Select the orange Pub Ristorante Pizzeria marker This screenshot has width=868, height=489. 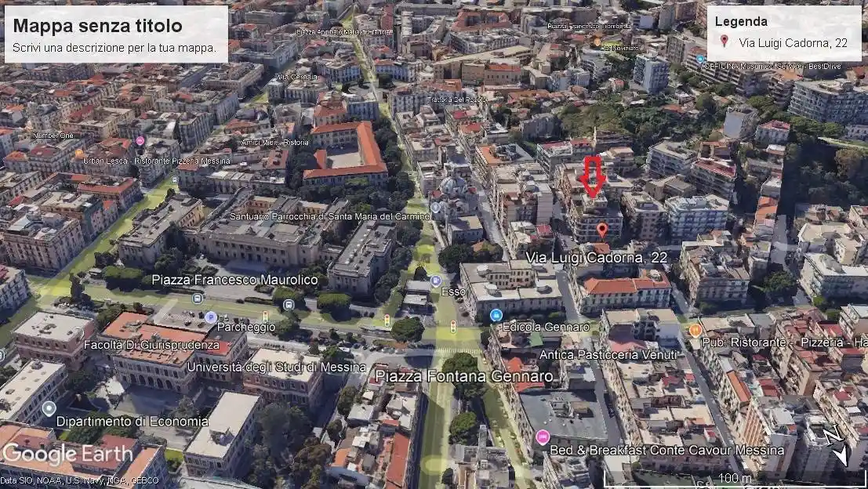tap(695, 330)
